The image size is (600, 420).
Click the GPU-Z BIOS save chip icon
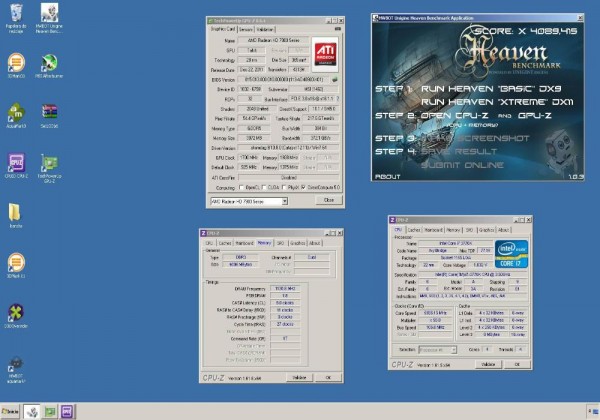click(x=335, y=80)
